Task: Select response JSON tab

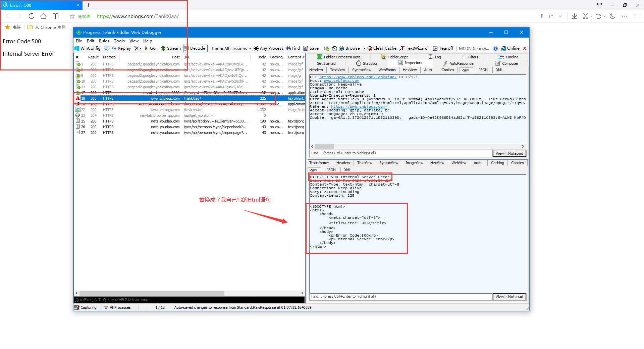Action: click(331, 170)
